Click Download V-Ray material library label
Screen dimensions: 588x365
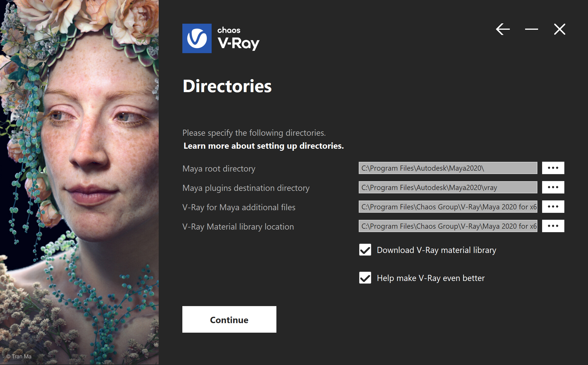436,250
